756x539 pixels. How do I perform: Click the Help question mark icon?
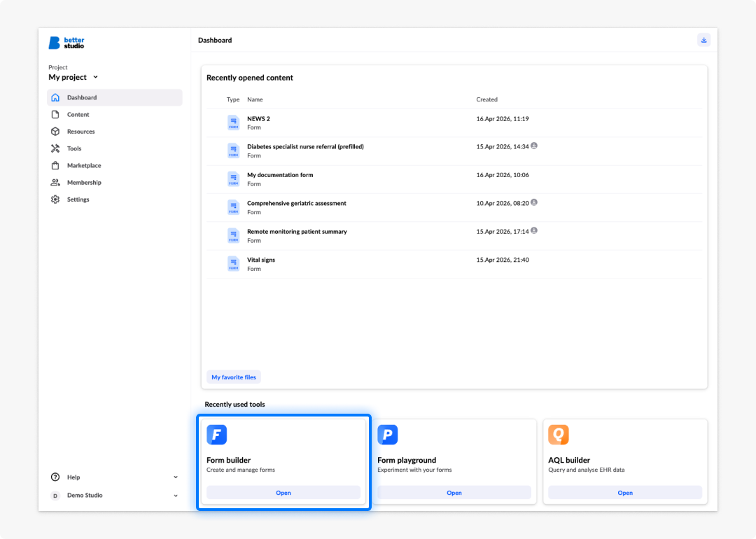point(55,477)
